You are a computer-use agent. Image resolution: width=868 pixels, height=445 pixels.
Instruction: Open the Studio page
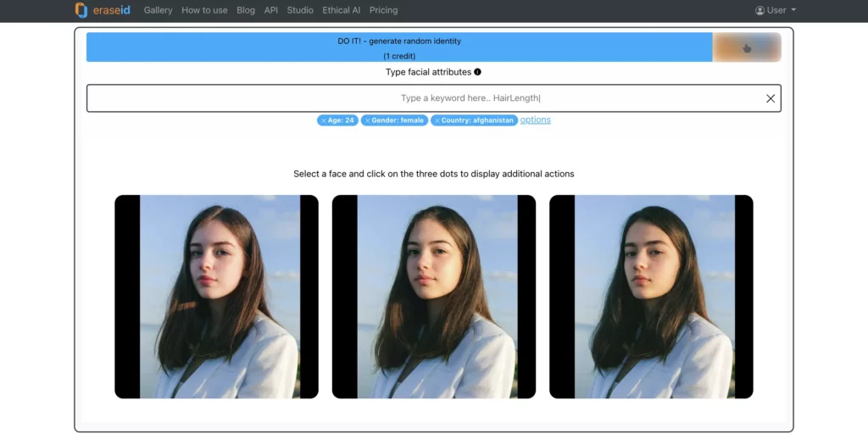click(x=300, y=10)
